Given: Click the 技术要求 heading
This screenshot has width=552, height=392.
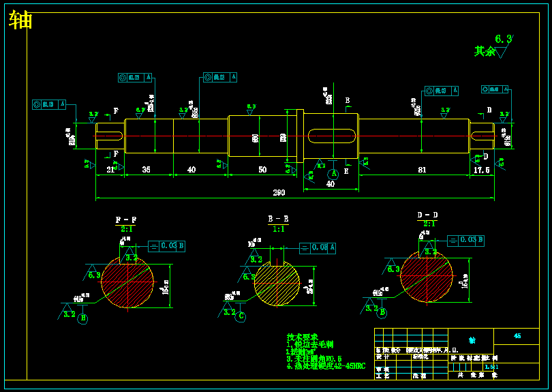Looking at the screenshot, I should click(x=302, y=337).
